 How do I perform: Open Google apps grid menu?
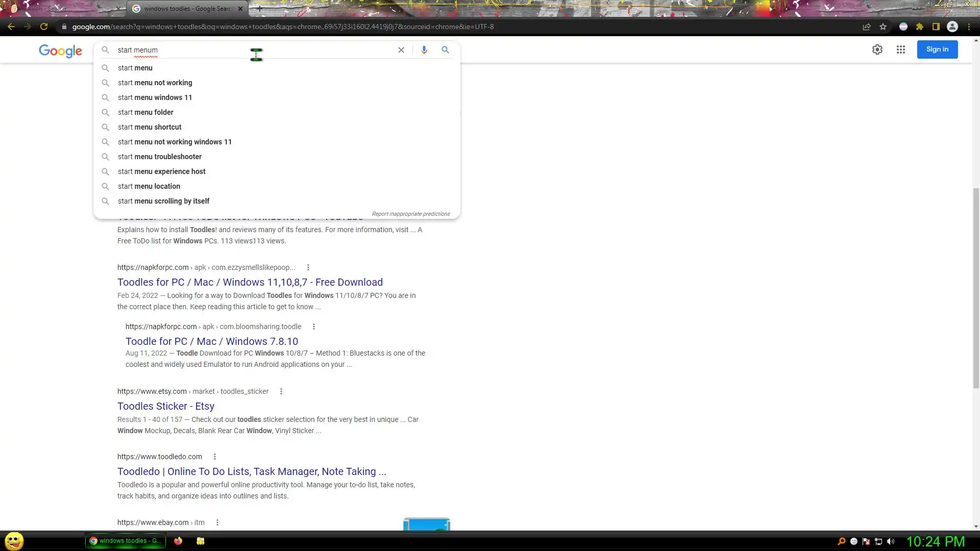(900, 49)
